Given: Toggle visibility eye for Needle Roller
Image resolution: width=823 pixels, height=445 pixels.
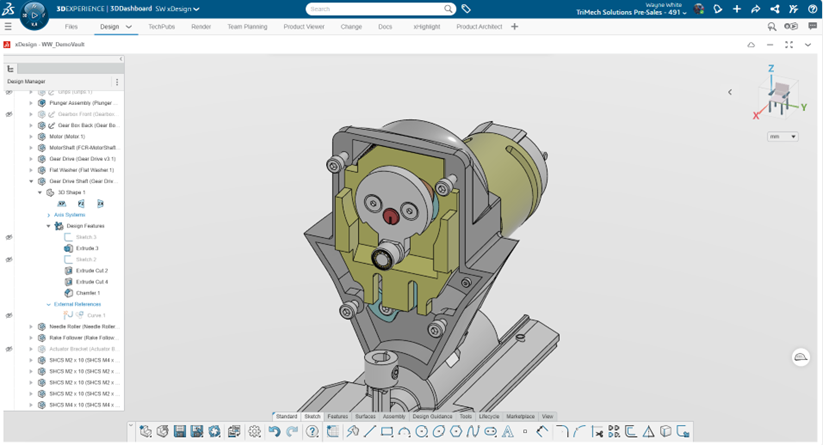Looking at the screenshot, I should [9, 326].
